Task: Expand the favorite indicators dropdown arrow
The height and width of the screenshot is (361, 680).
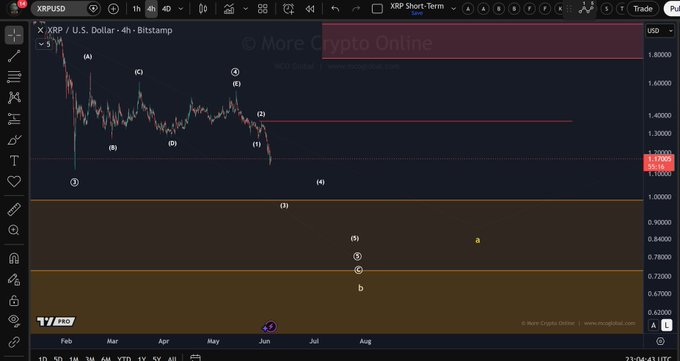Action: click(245, 9)
